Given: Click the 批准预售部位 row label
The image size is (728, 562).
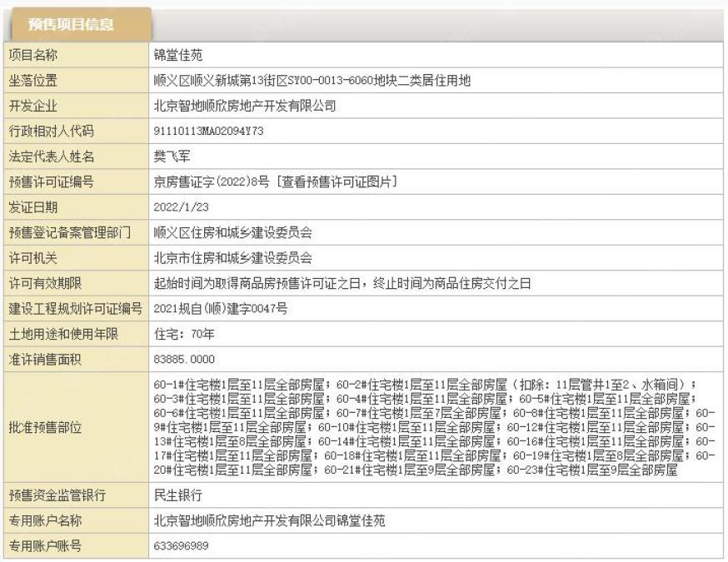Looking at the screenshot, I should 46,427.
